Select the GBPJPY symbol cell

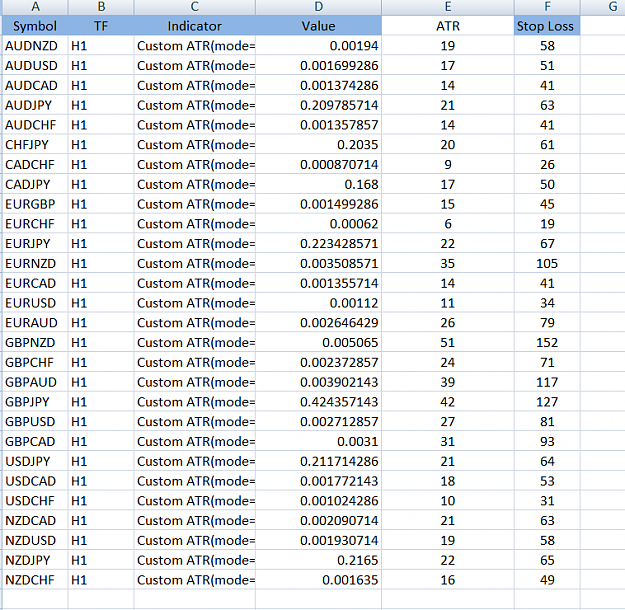[35, 402]
